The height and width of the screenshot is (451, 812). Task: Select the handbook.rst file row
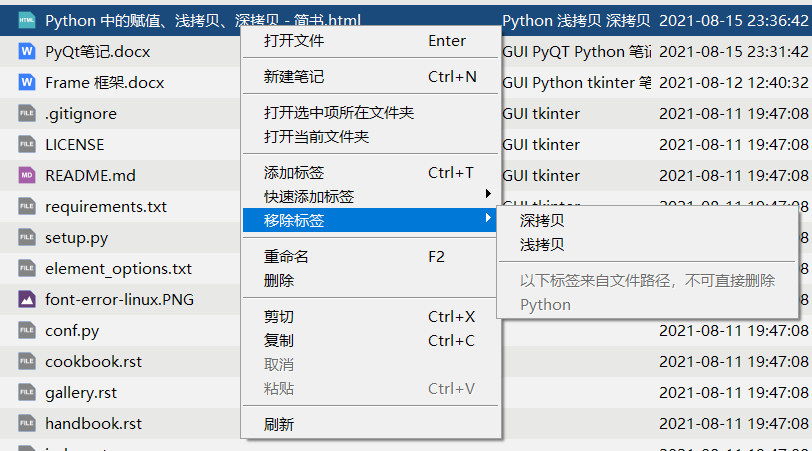[x=120, y=424]
